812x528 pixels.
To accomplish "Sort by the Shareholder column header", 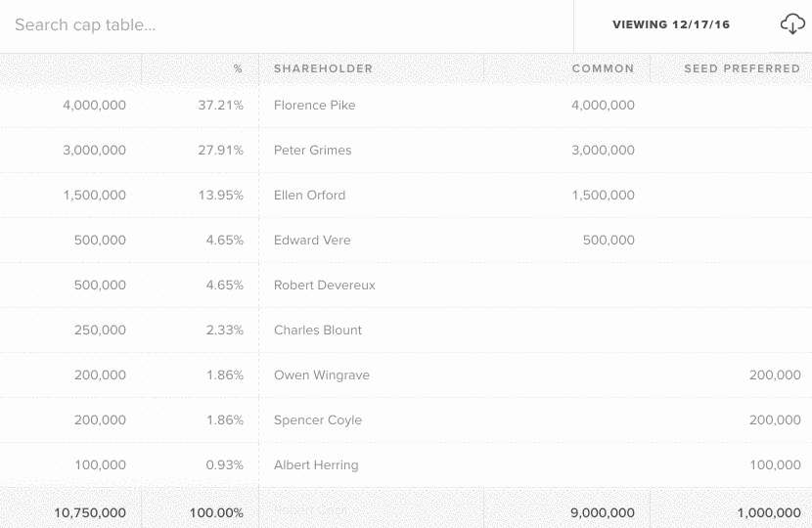I will pyautogui.click(x=323, y=68).
